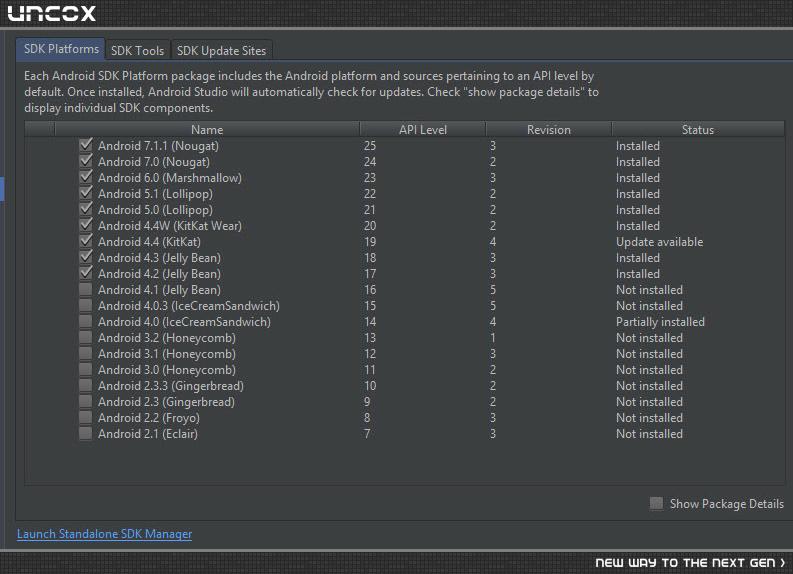Check Android 4.0 (IceCreamSandwich) checkbox
793x574 pixels.
point(86,321)
